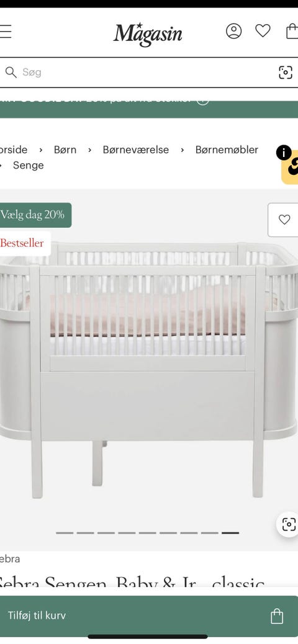Go to Børneværelse breadcrumb
Image resolution: width=298 pixels, height=644 pixels.
coord(135,150)
